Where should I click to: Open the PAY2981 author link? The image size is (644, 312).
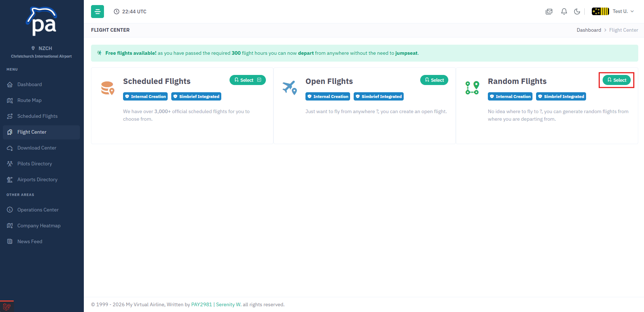point(201,305)
